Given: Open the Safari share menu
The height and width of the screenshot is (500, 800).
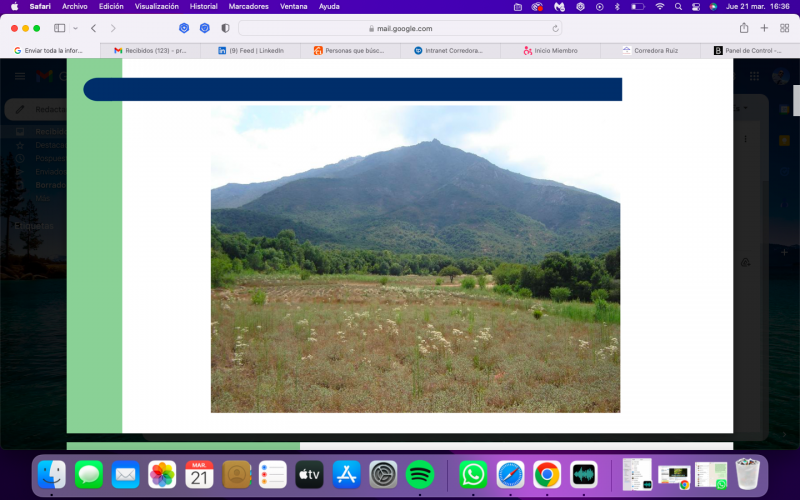Looking at the screenshot, I should point(744,28).
